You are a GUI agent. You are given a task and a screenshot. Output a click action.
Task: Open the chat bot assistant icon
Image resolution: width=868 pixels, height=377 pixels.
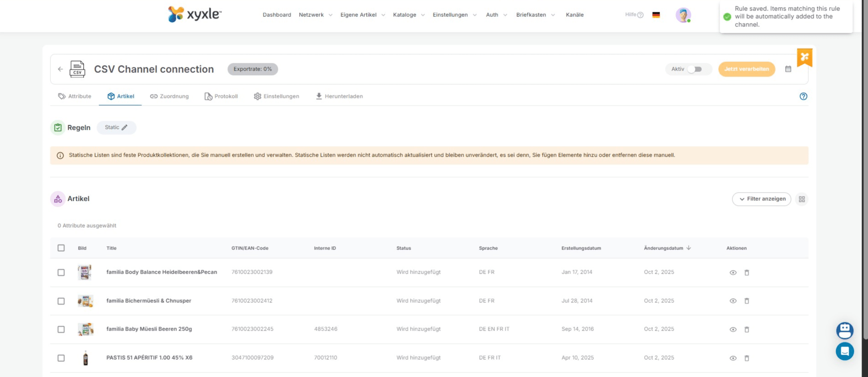(844, 331)
